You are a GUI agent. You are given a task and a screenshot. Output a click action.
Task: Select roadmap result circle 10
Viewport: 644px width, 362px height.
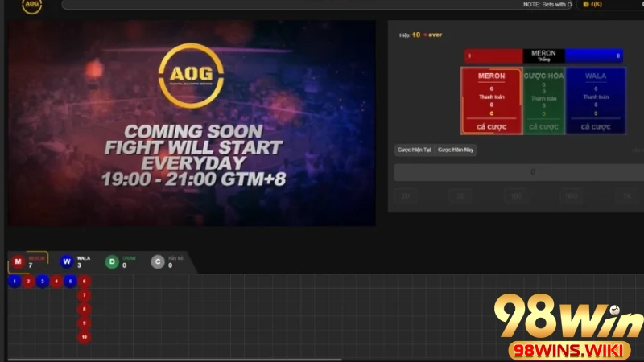pos(85,337)
